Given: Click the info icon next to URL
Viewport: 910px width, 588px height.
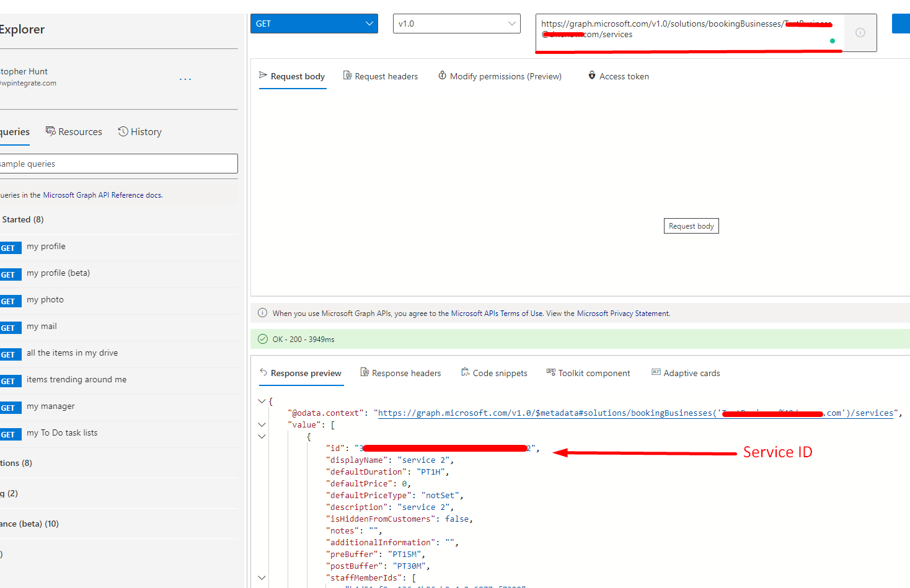Looking at the screenshot, I should coord(860,33).
